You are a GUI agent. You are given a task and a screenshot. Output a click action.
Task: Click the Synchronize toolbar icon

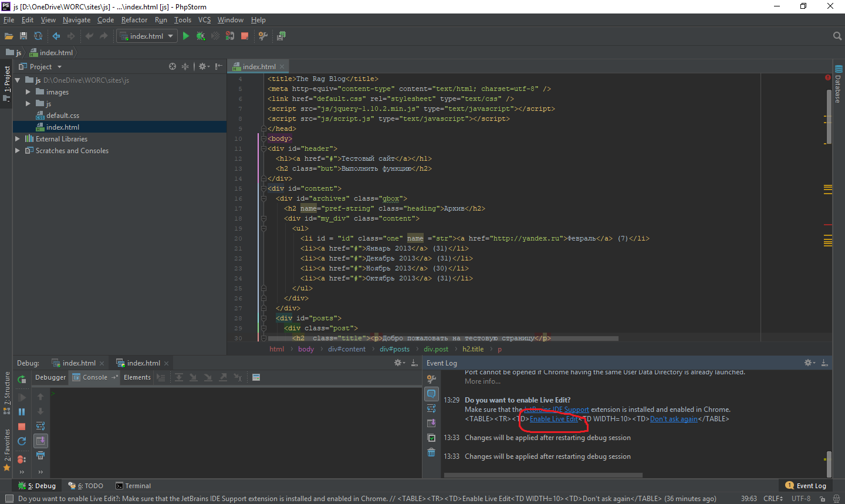[x=38, y=36]
